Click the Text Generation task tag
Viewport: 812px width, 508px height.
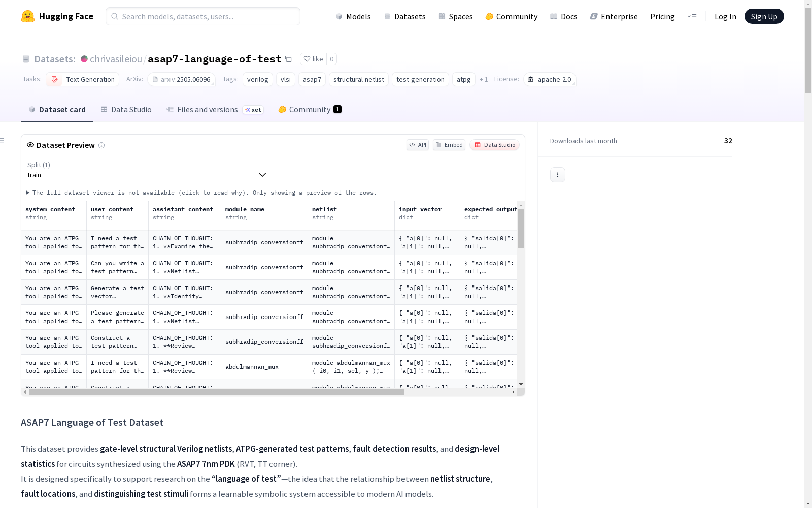(83, 79)
